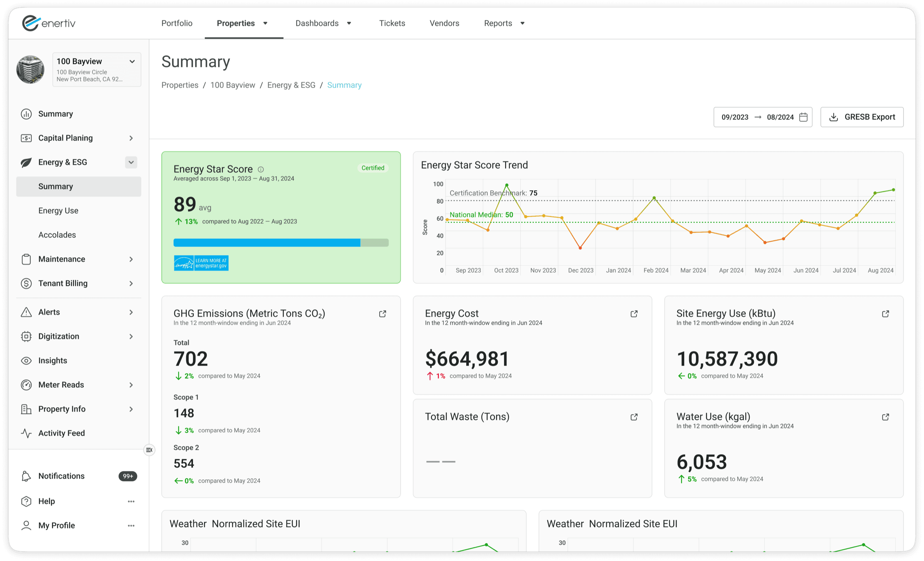The height and width of the screenshot is (561, 924).
Task: Go to the Tickets tab
Action: pyautogui.click(x=392, y=23)
